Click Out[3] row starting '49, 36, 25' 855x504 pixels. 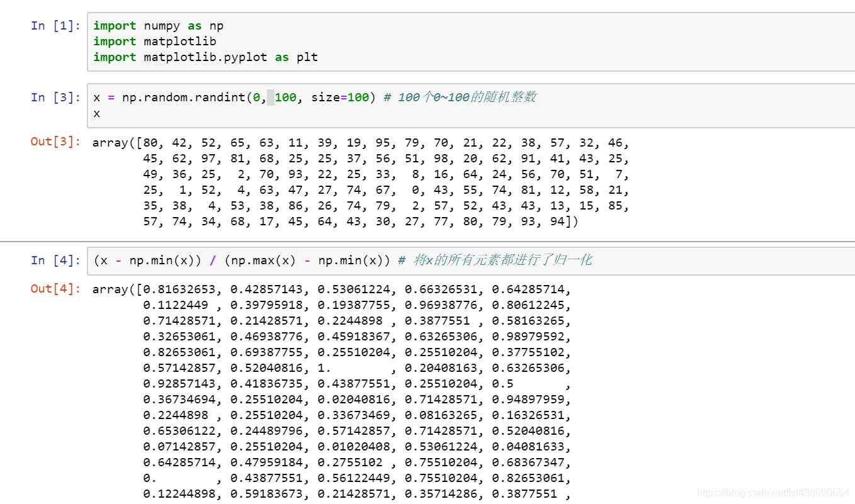point(386,174)
